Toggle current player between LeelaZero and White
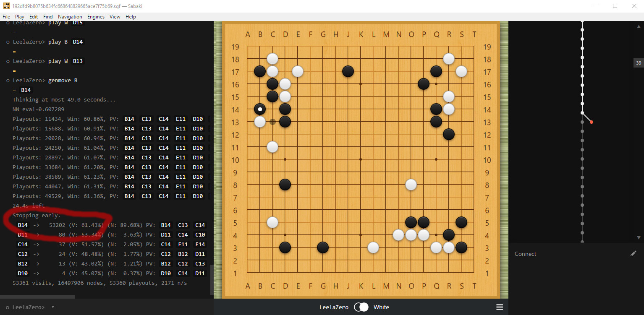 pyautogui.click(x=361, y=307)
